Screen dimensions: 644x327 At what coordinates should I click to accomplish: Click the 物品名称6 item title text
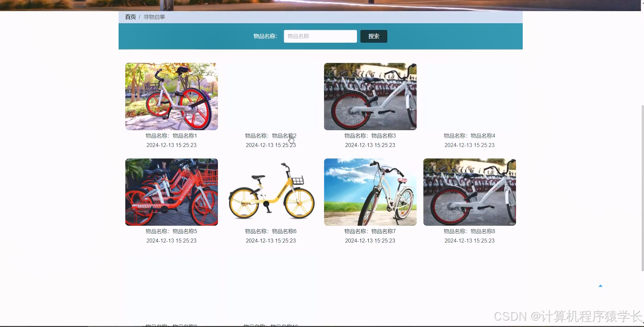click(270, 231)
